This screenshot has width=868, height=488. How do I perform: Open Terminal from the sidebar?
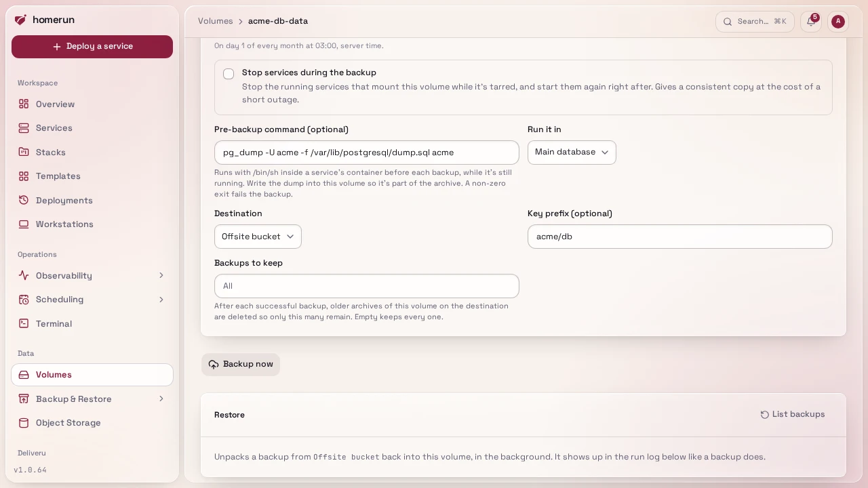coord(92,323)
